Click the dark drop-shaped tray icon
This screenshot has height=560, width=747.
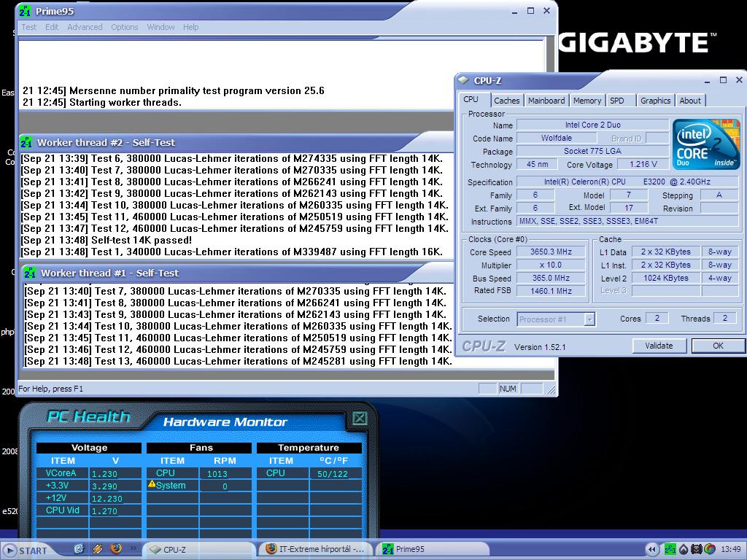(x=683, y=549)
